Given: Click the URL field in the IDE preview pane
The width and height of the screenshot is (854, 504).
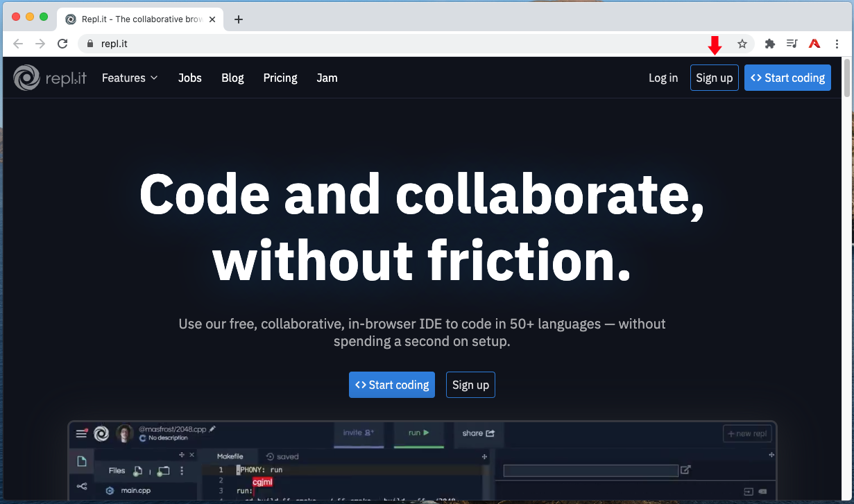Looking at the screenshot, I should tap(590, 471).
